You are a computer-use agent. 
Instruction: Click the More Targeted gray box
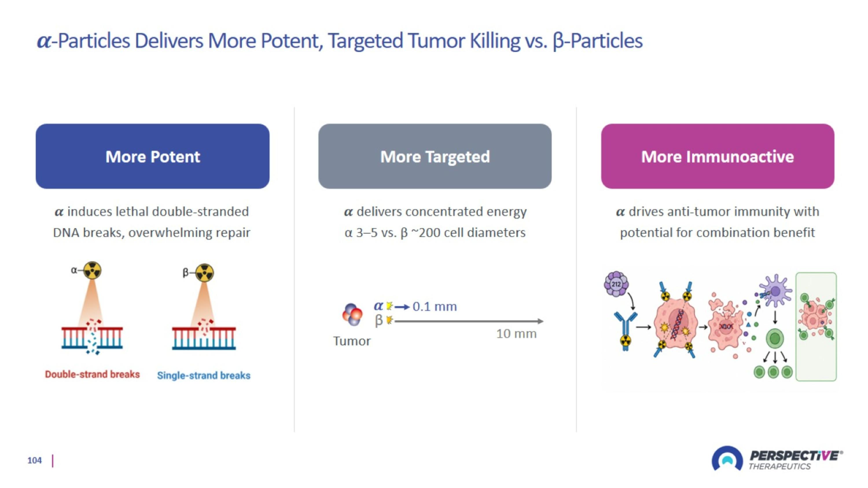(435, 156)
